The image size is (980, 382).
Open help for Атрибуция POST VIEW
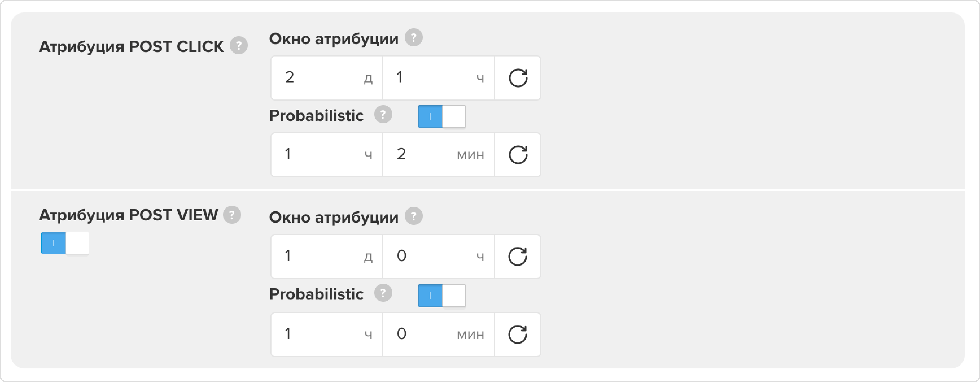[232, 215]
